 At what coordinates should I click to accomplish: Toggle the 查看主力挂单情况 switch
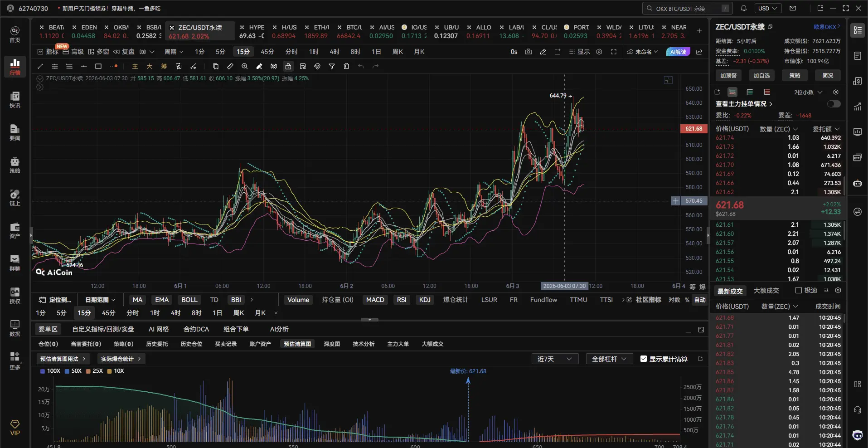(x=834, y=104)
